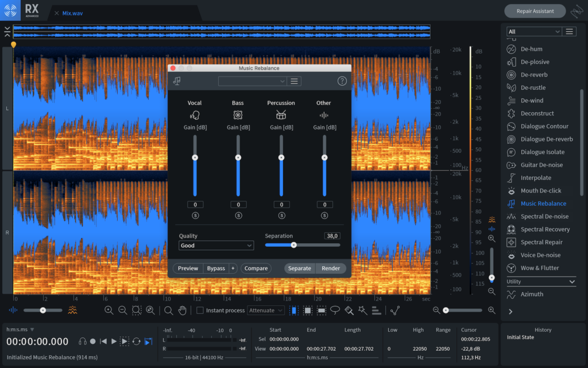This screenshot has width=588, height=368.
Task: Open the Spectral Repair module
Action: point(541,242)
